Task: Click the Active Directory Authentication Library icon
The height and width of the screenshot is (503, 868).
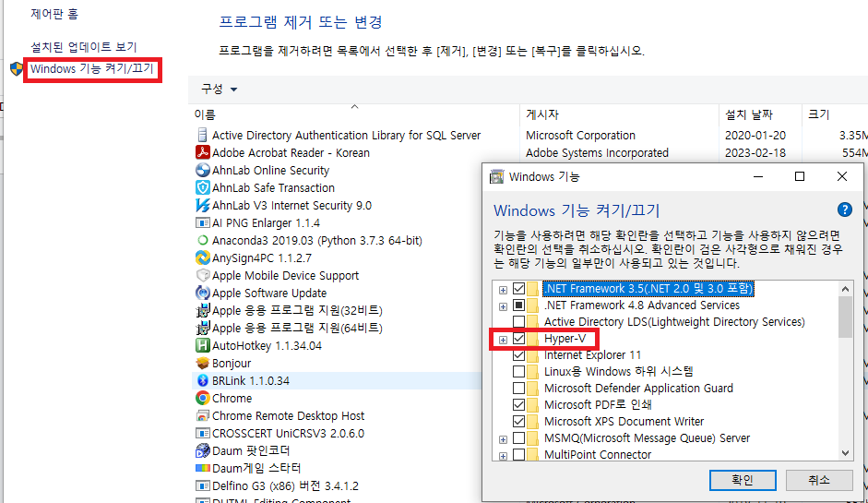Action: tap(203, 135)
